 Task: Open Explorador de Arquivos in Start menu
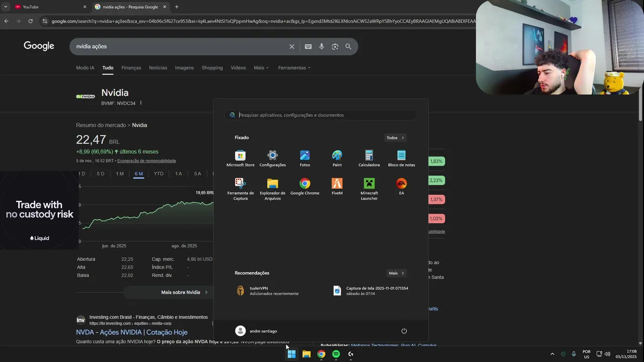[272, 189]
